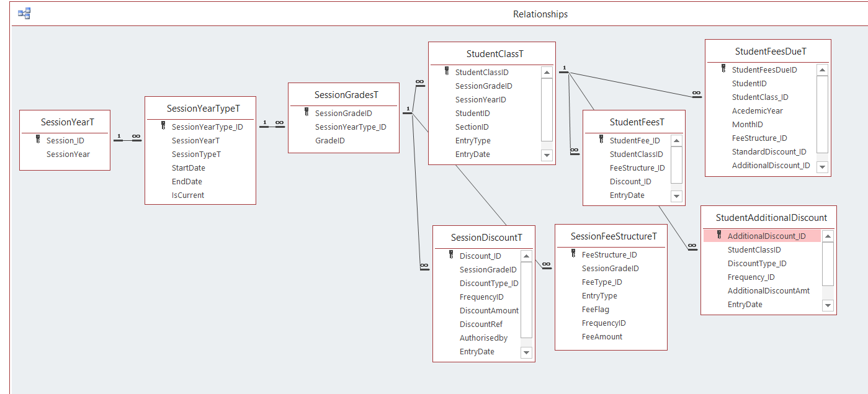
Task: Click the key icon beside Session_ID
Action: click(x=38, y=140)
